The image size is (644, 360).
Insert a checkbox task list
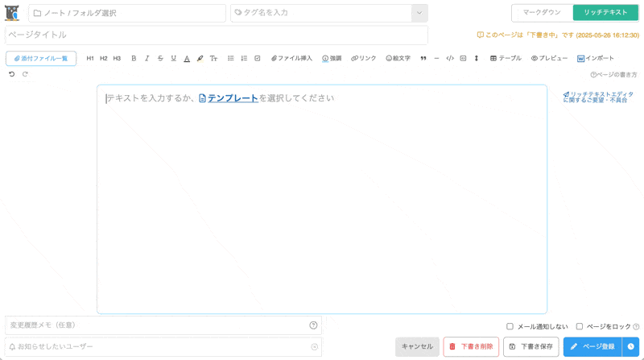258,58
